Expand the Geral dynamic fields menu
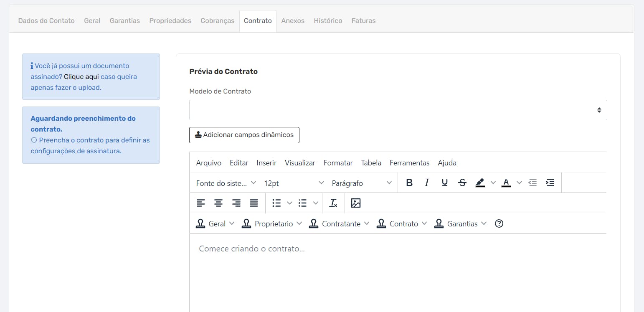This screenshot has width=644, height=312. click(x=215, y=223)
